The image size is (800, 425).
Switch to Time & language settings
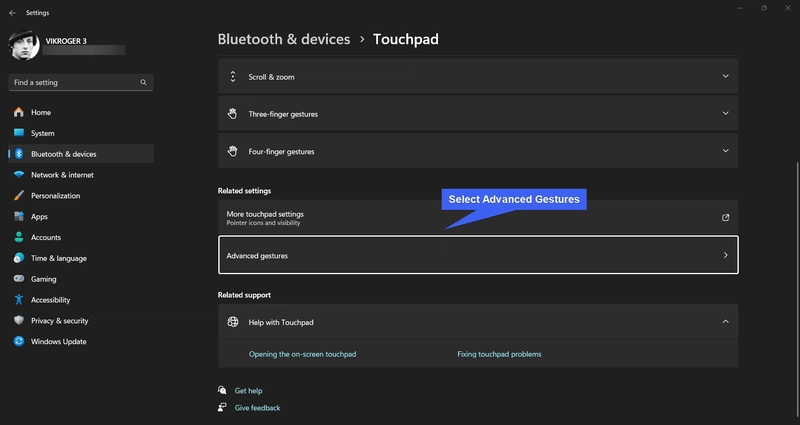click(58, 258)
